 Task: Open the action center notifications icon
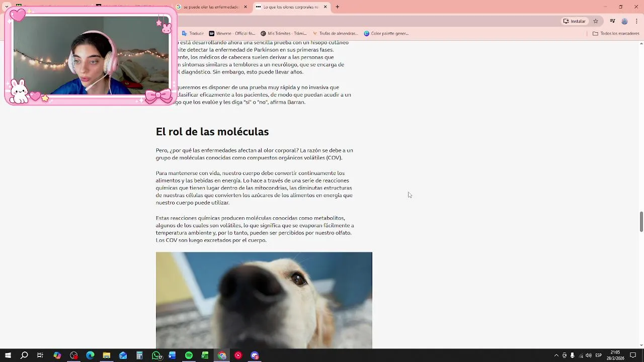coord(633,355)
